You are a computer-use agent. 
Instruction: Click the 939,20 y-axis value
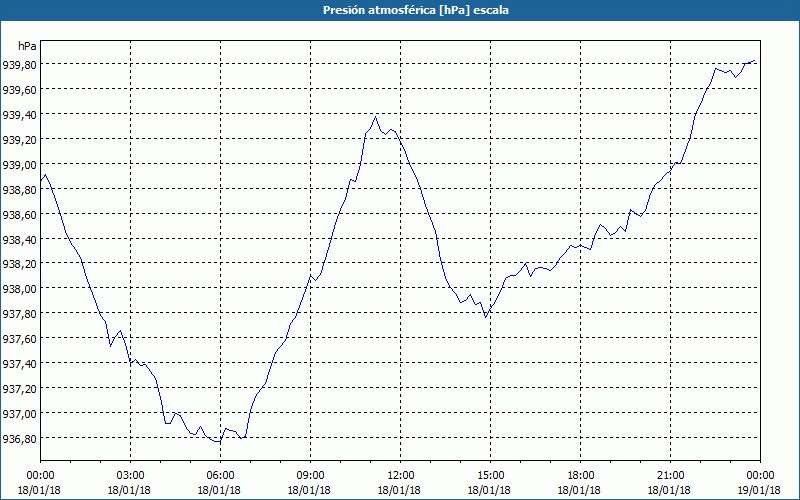tap(19, 140)
